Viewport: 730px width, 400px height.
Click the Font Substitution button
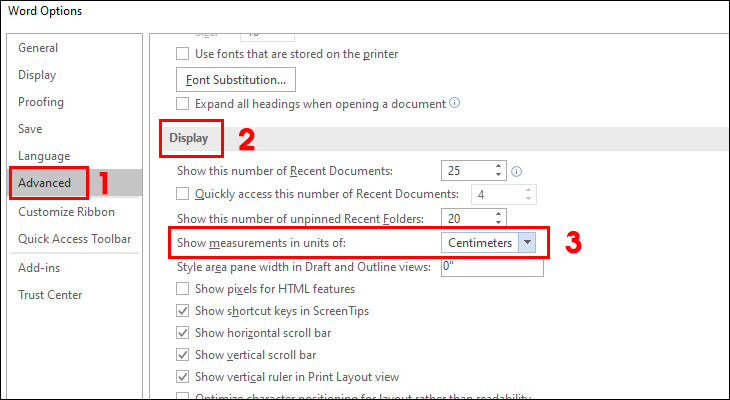click(x=236, y=80)
